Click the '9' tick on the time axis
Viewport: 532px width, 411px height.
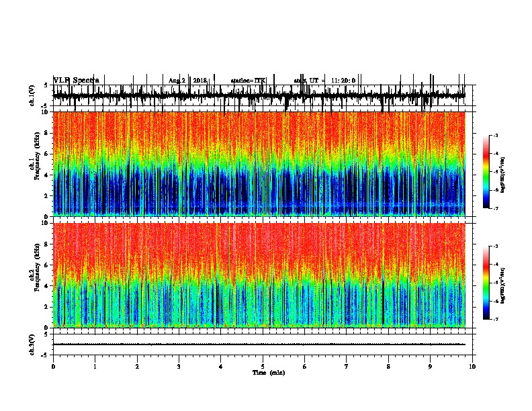point(430,367)
